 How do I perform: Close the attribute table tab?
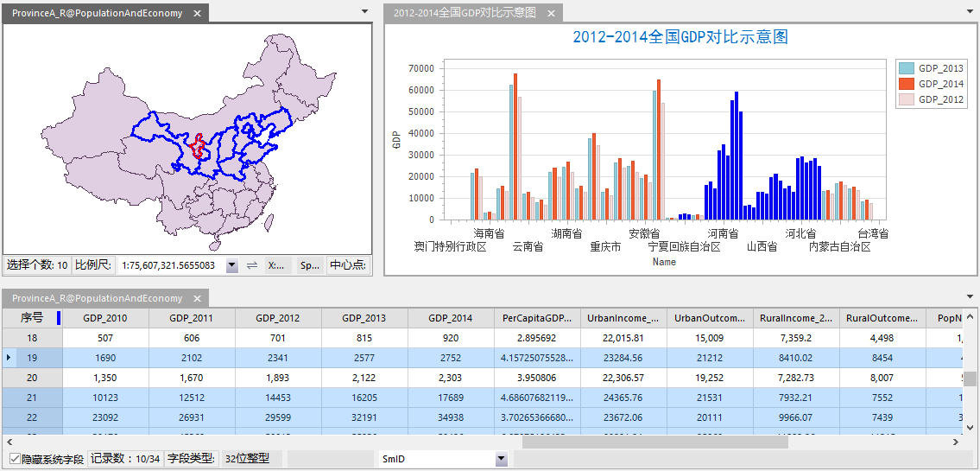197,298
